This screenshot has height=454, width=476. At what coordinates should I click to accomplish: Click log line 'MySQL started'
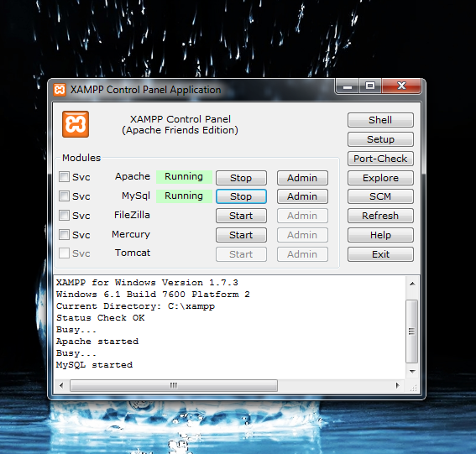pyautogui.click(x=94, y=365)
